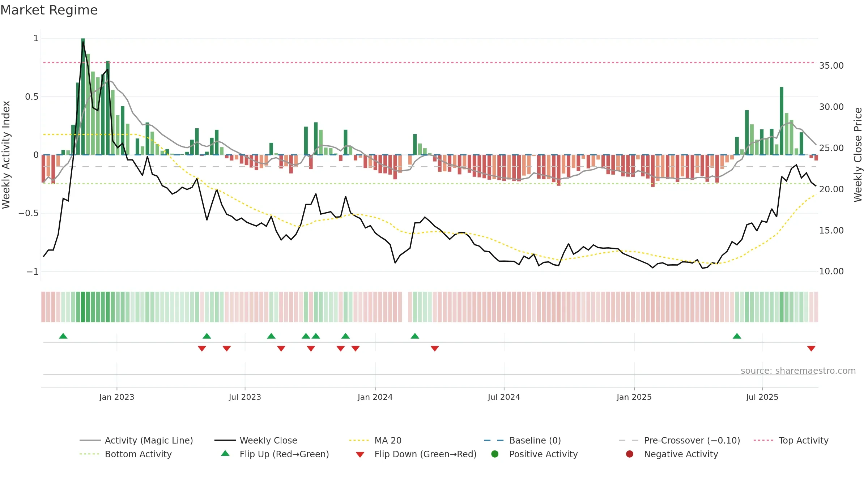Click the Jan 2025 x-axis label

[x=634, y=397]
